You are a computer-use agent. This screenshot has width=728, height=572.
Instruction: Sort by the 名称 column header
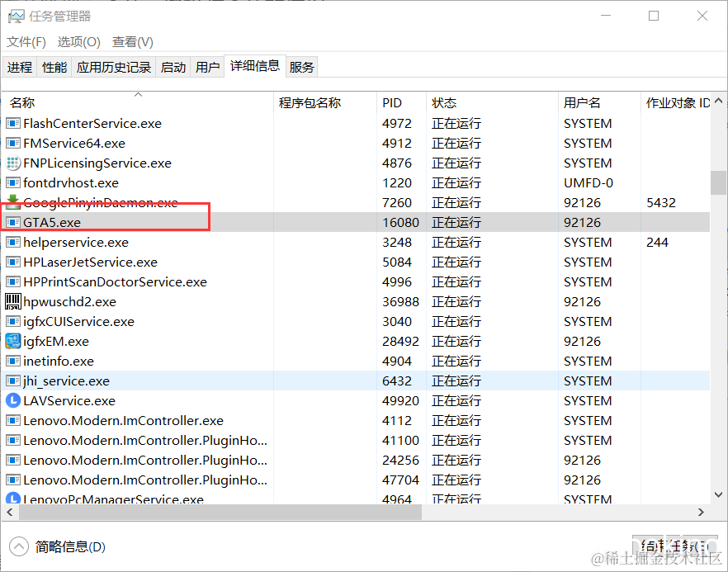138,102
